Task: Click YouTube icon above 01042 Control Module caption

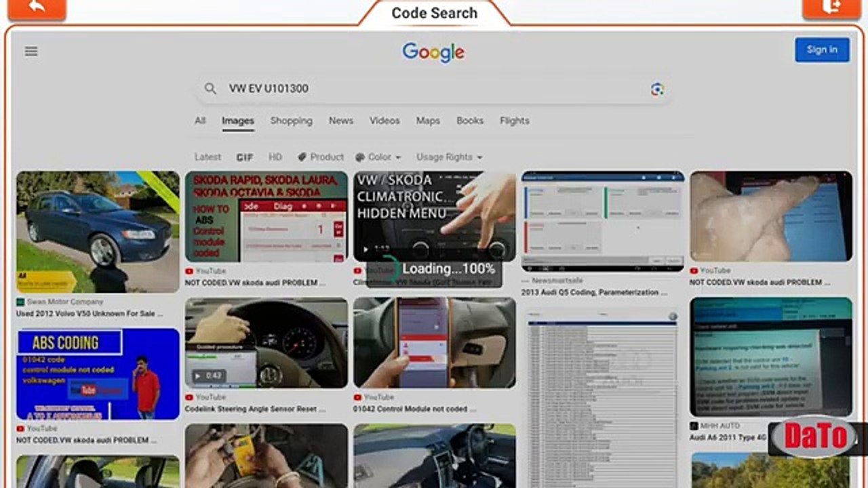Action: click(357, 398)
